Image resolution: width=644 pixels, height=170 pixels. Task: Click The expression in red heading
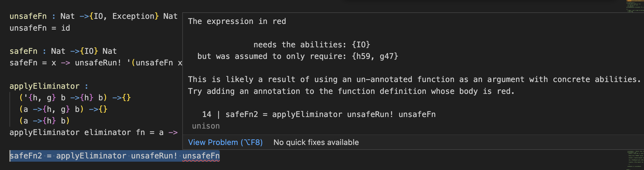[x=237, y=21]
